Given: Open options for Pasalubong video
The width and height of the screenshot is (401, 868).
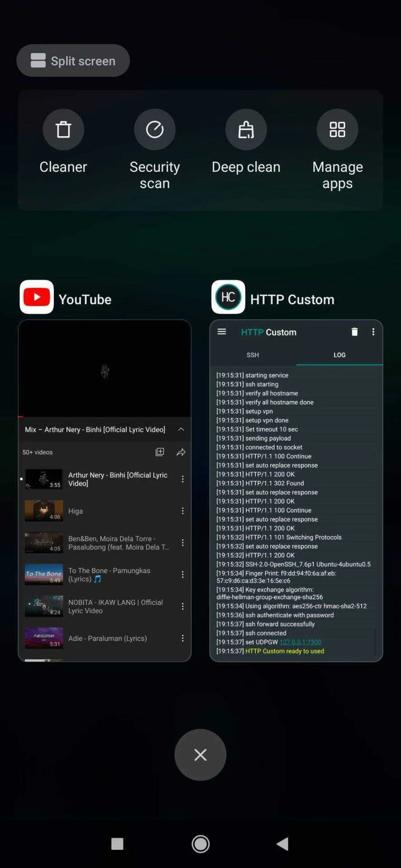Looking at the screenshot, I should 183,542.
